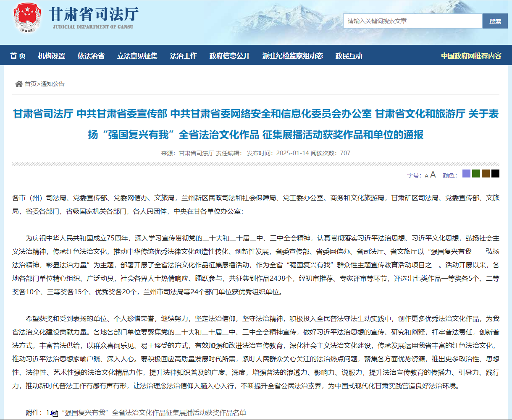This screenshot has width=512, height=420.
Task: Click the 搜索 search button
Action: [495, 21]
